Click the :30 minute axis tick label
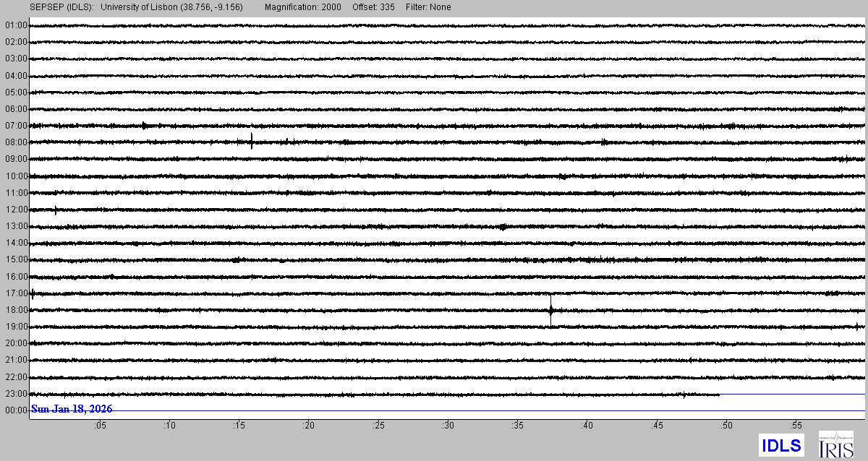 (x=448, y=426)
